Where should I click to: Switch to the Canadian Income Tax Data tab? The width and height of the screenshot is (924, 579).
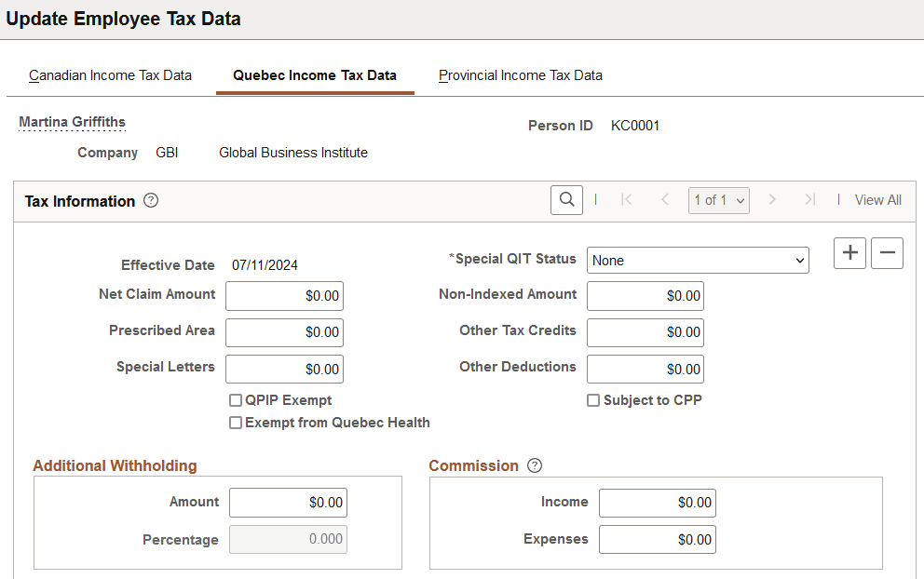pos(110,75)
